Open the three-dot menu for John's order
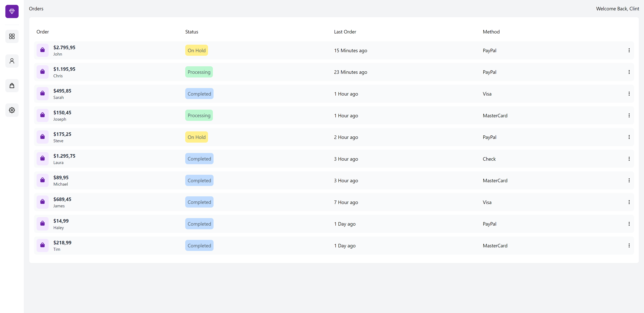644x313 pixels. (x=629, y=50)
